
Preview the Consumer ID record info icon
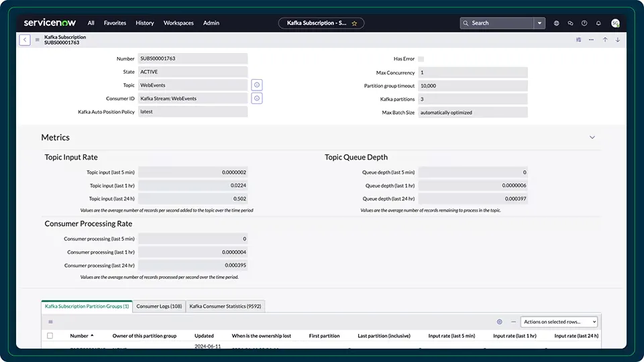[257, 99]
